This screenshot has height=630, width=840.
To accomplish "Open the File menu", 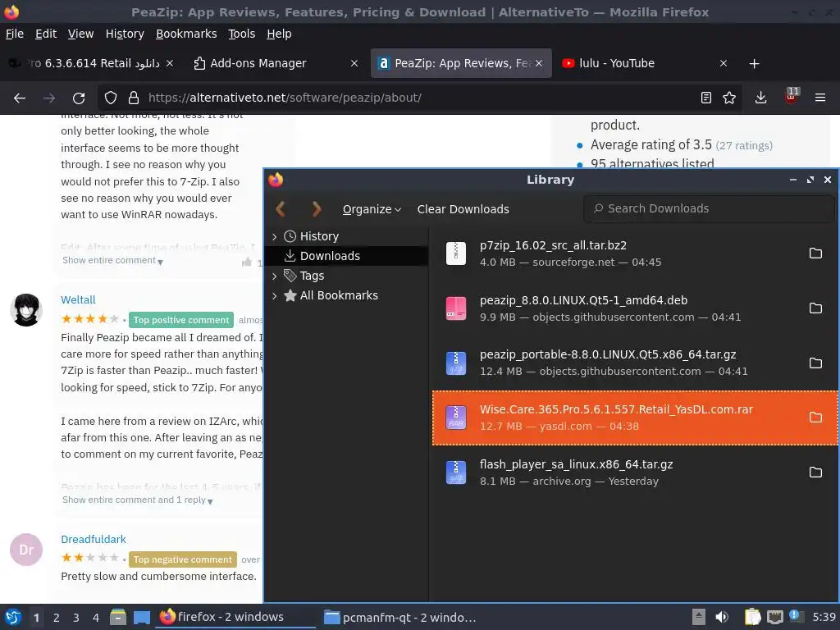I will pyautogui.click(x=15, y=34).
